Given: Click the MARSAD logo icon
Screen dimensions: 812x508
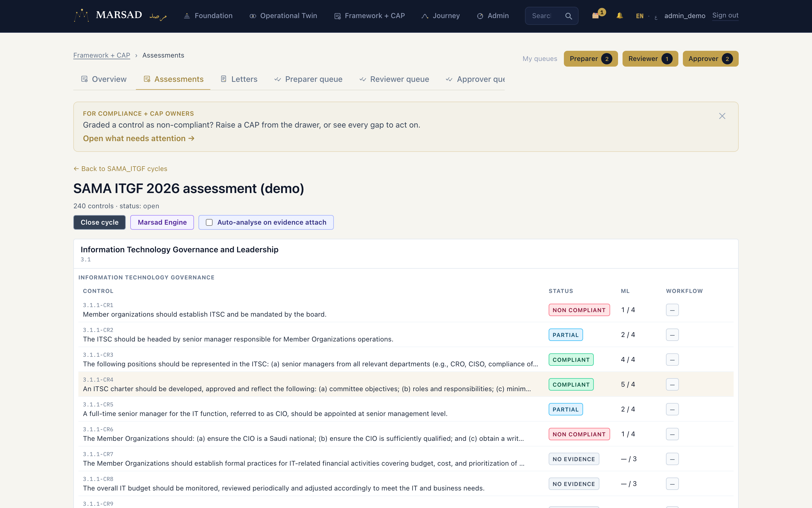Looking at the screenshot, I should coord(81,16).
